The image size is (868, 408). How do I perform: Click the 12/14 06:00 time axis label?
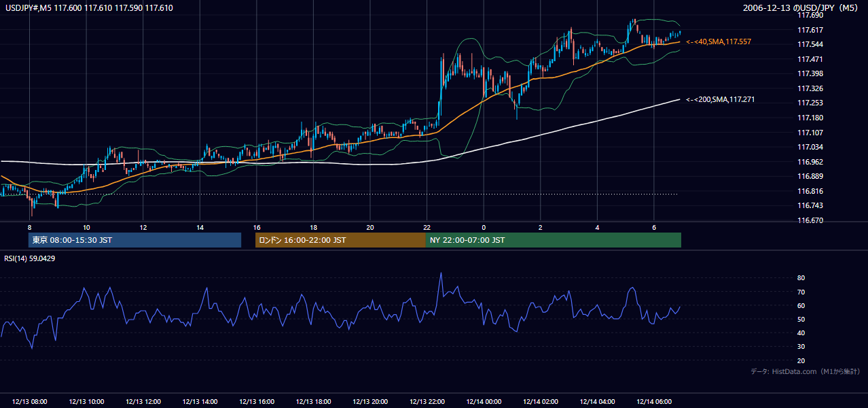(x=653, y=402)
